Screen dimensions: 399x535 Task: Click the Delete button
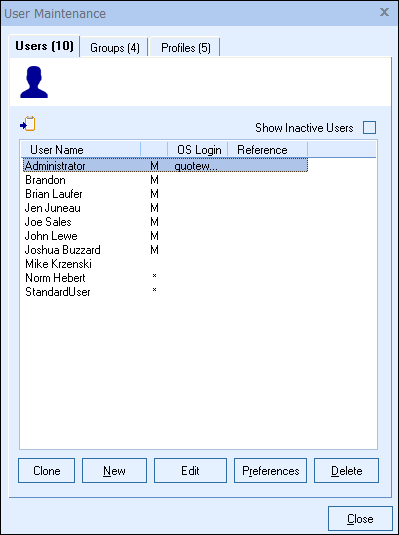point(346,471)
